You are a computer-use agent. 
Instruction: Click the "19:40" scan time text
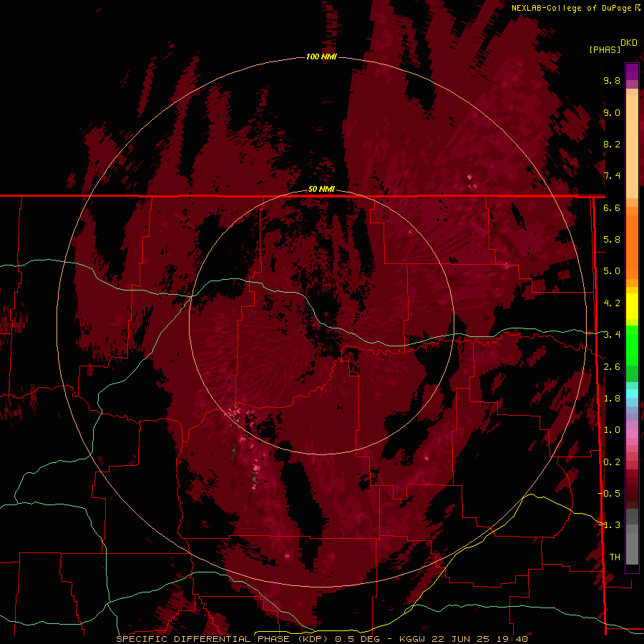coord(513,639)
